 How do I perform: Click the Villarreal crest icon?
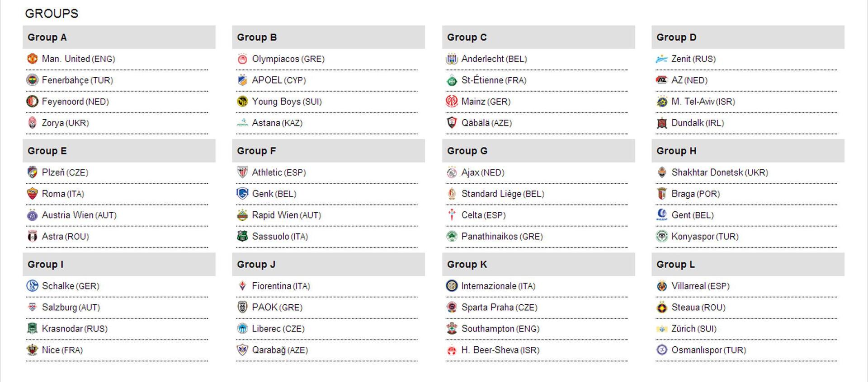click(662, 286)
